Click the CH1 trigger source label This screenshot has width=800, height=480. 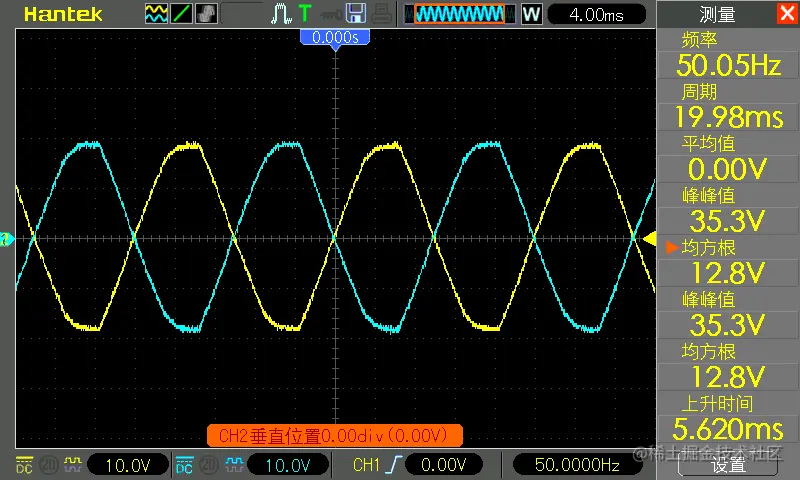tap(366, 465)
